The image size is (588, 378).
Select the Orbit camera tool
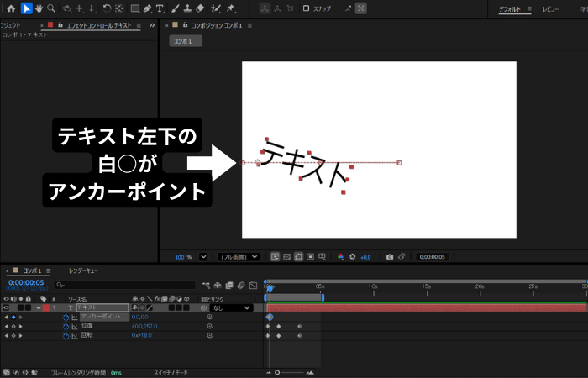(x=67, y=8)
